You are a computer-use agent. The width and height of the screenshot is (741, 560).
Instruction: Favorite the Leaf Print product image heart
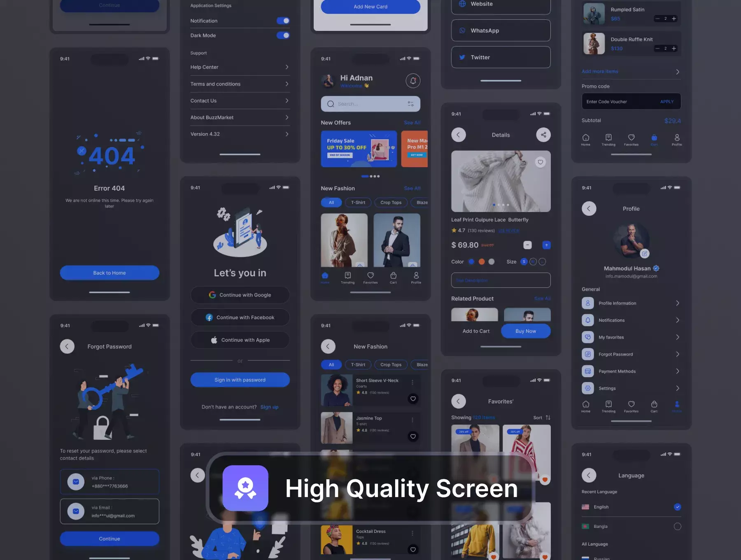540,162
